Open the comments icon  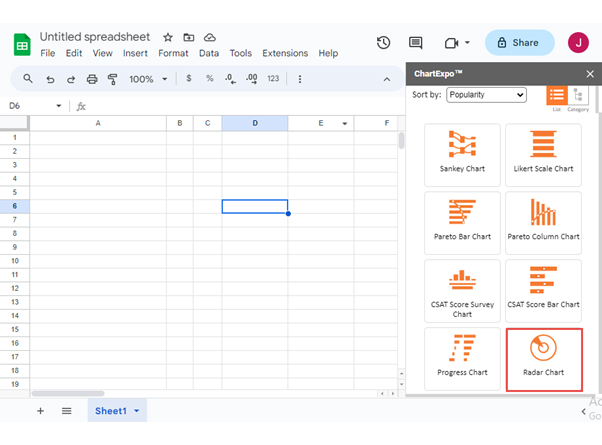415,43
